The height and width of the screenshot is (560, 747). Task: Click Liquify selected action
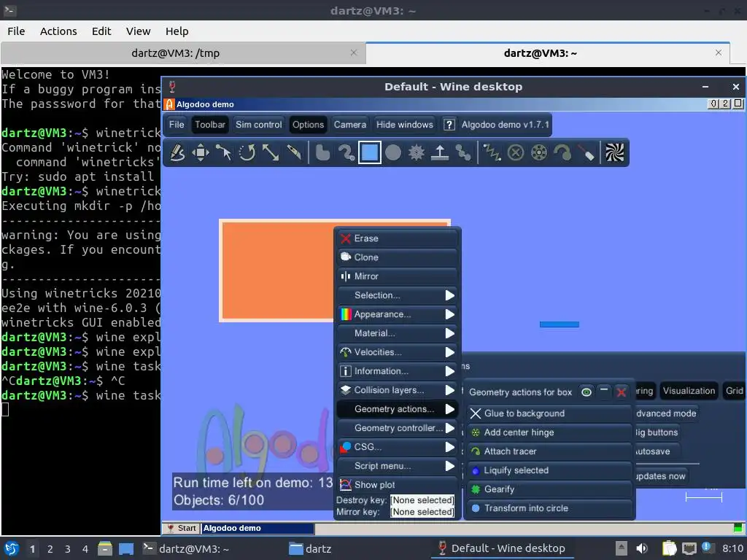click(x=550, y=470)
